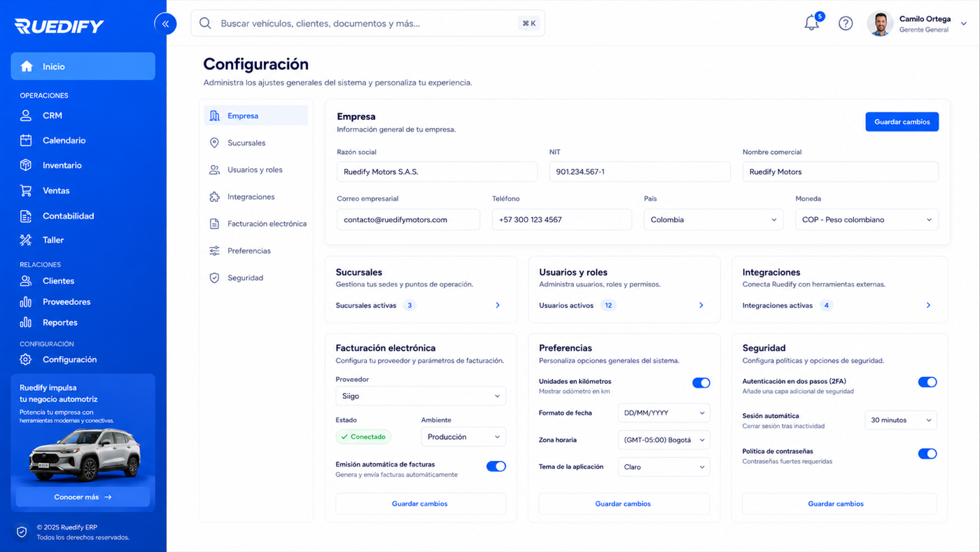
Task: Click the Proveedores bar chart icon
Action: click(26, 302)
